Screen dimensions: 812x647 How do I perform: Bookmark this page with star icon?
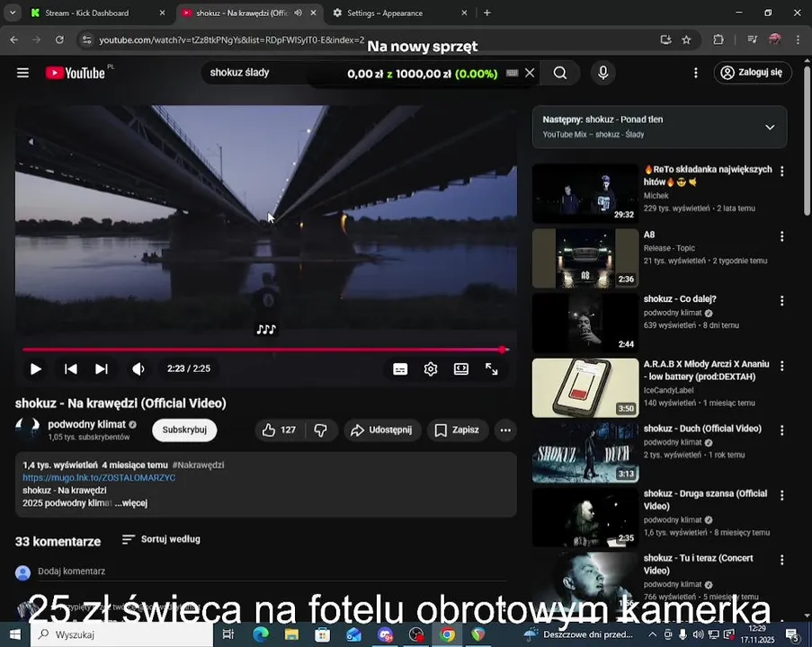686,40
